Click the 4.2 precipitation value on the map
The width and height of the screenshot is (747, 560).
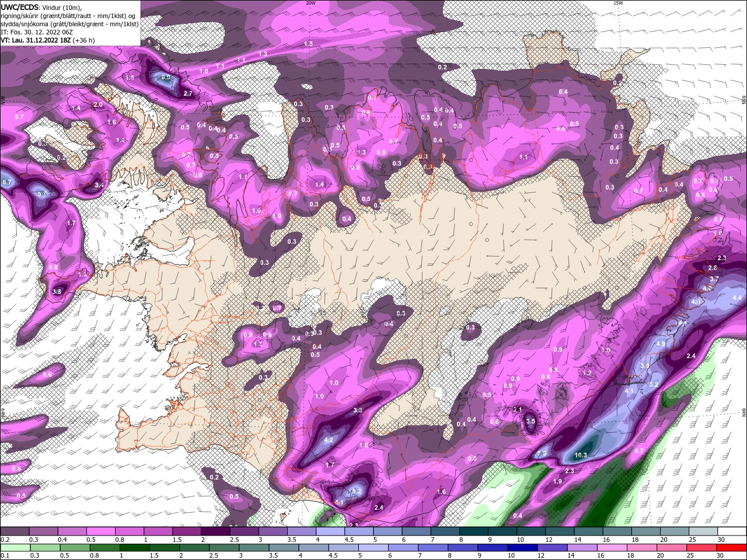click(328, 440)
